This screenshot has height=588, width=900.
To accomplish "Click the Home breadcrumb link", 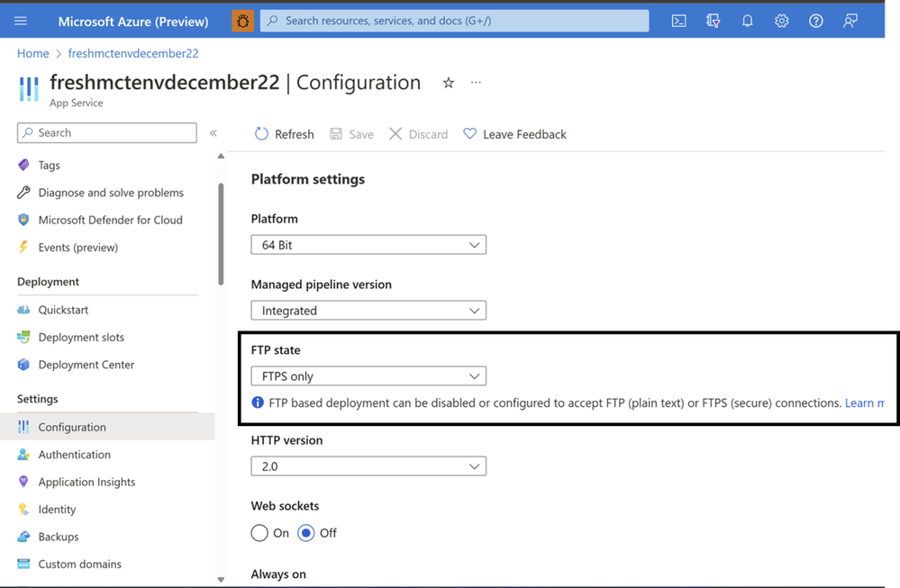I will pos(32,53).
